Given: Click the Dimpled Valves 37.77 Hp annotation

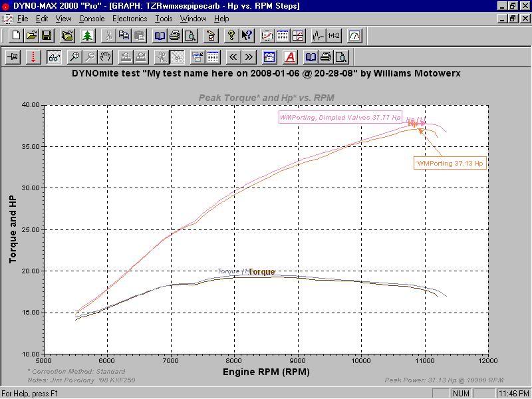Looking at the screenshot, I should (340, 116).
